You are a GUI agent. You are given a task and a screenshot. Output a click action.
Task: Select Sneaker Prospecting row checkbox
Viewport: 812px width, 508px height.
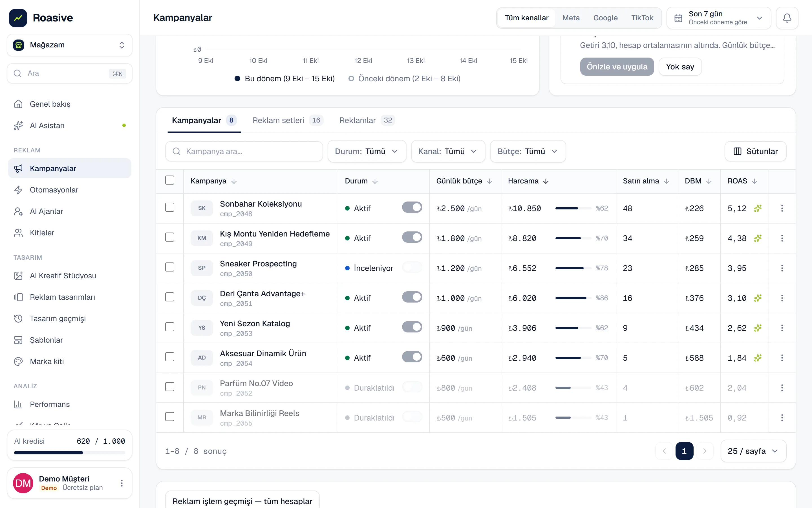pyautogui.click(x=170, y=267)
